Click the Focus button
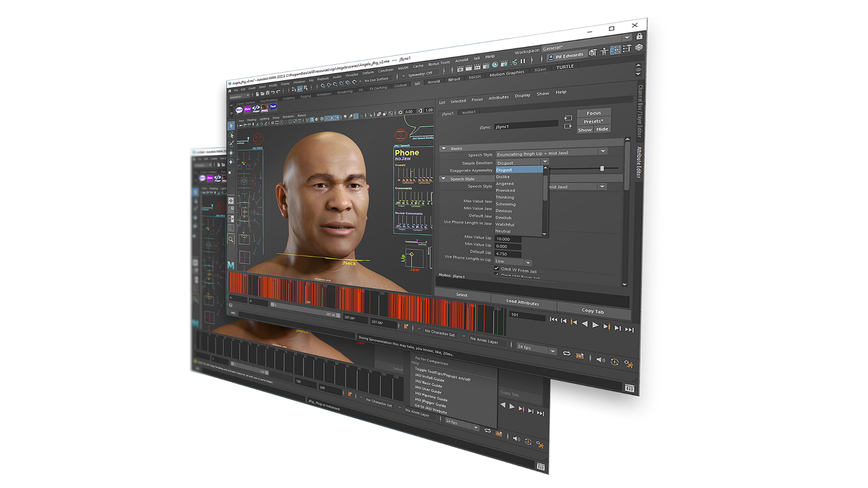Image resolution: width=868 pixels, height=488 pixels. click(x=594, y=113)
